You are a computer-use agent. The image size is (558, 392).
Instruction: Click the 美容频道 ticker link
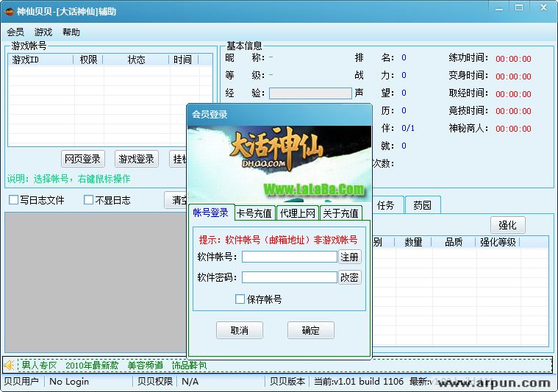[x=145, y=366]
